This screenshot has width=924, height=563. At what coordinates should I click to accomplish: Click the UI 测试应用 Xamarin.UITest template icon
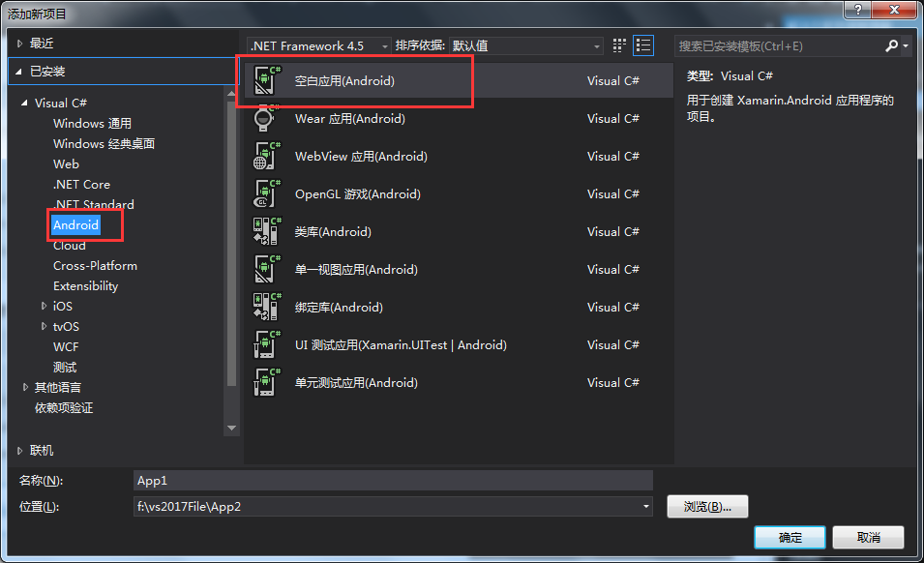point(266,344)
